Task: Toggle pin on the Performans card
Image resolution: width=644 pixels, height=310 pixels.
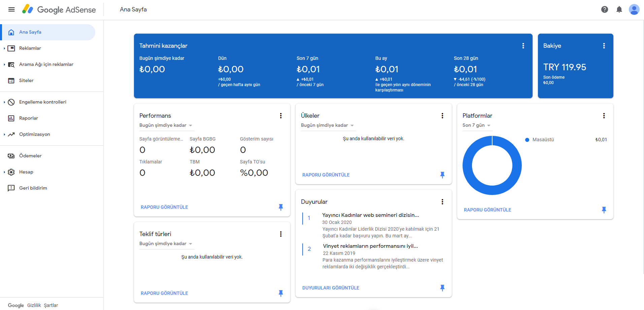Action: point(281,207)
